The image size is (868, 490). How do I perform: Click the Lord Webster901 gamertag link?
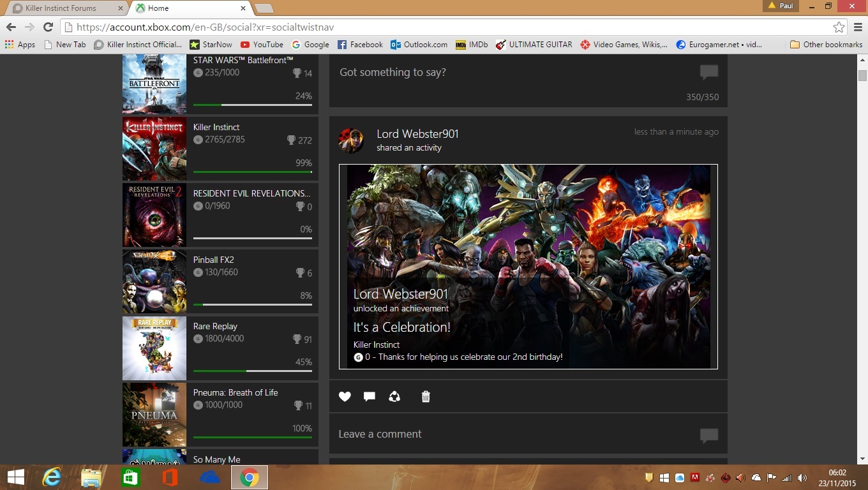click(x=417, y=134)
